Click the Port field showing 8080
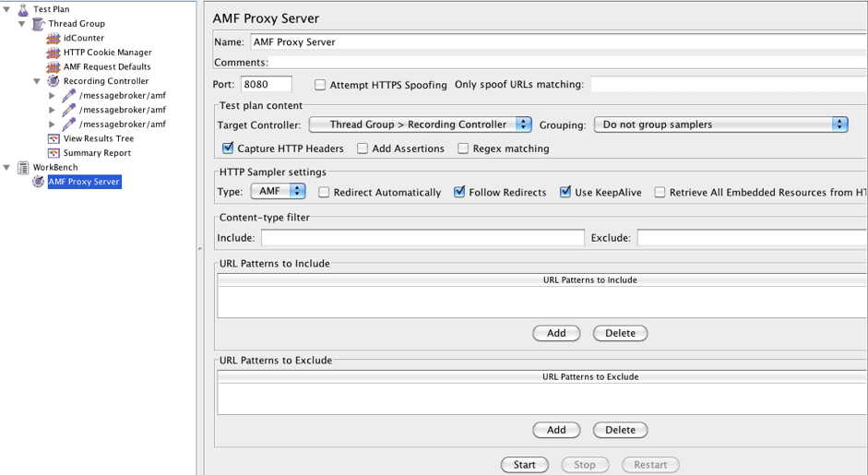This screenshot has height=475, width=868. [267, 84]
